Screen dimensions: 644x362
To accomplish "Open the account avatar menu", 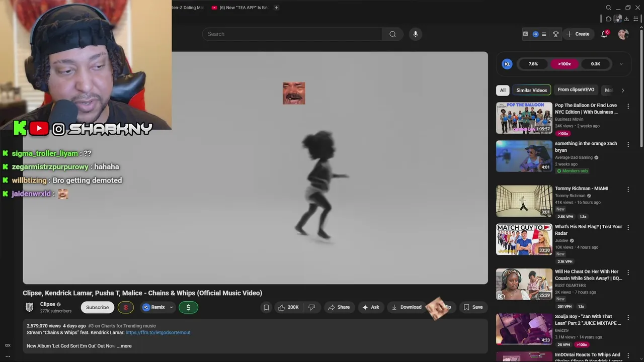I will coord(623,34).
